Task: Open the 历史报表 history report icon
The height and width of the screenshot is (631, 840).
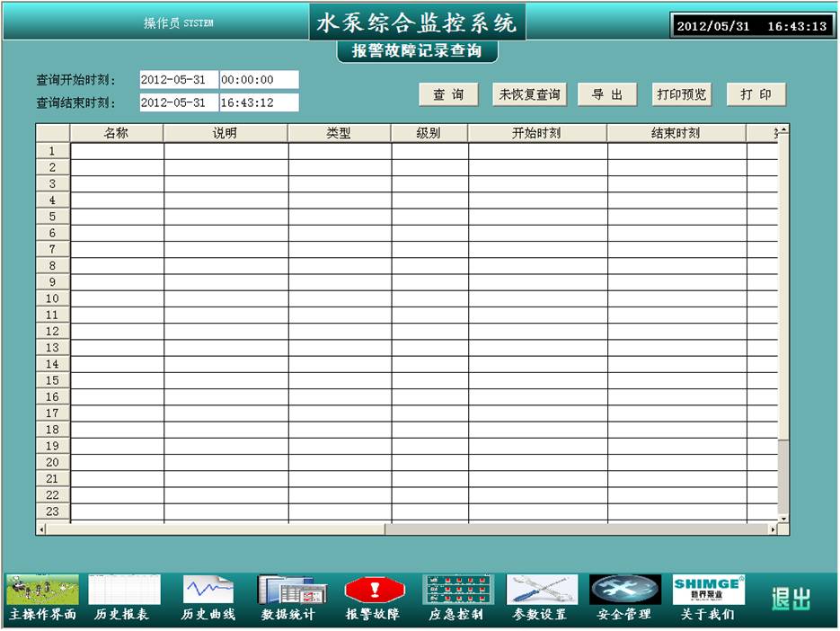Action: coord(124,591)
